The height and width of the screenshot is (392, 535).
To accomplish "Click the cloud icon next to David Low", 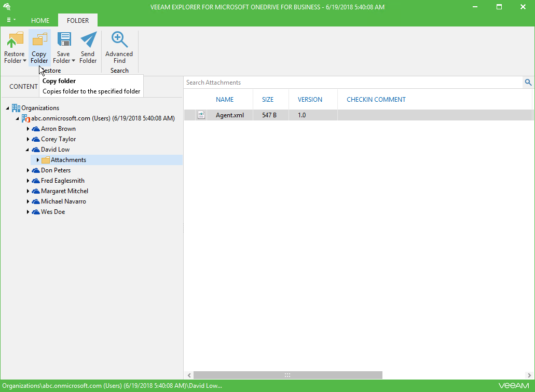I will click(36, 150).
